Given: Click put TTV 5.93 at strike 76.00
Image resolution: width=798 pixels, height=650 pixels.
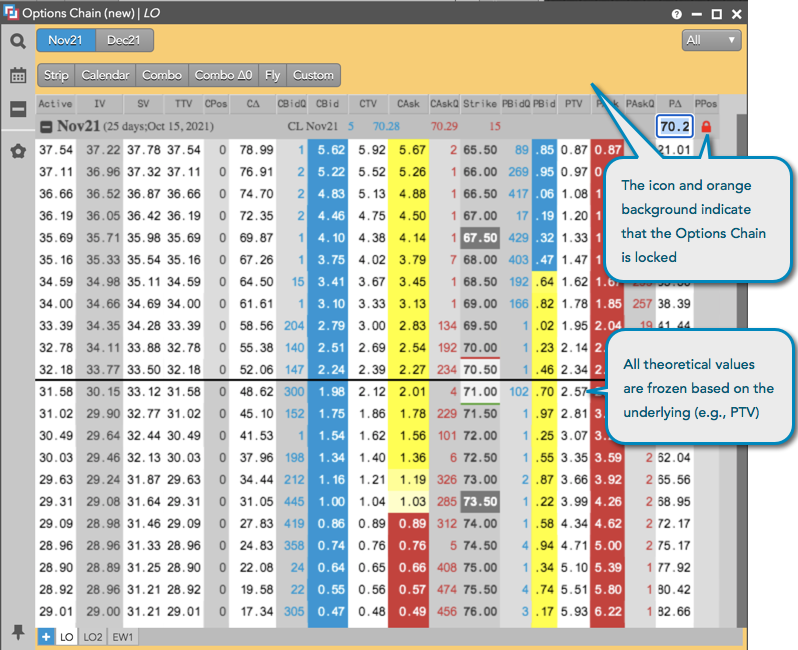Looking at the screenshot, I should pos(574,611).
